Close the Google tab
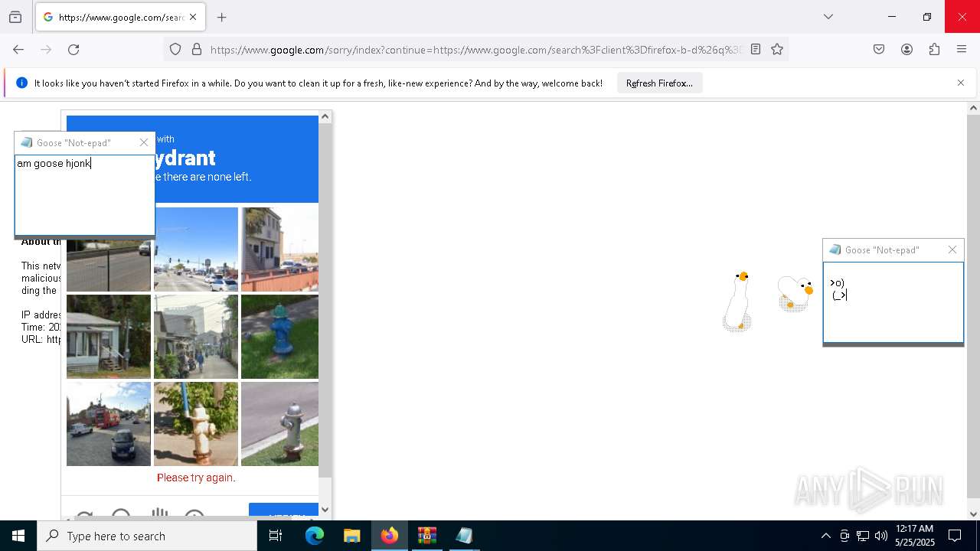The width and height of the screenshot is (980, 551). point(193,17)
